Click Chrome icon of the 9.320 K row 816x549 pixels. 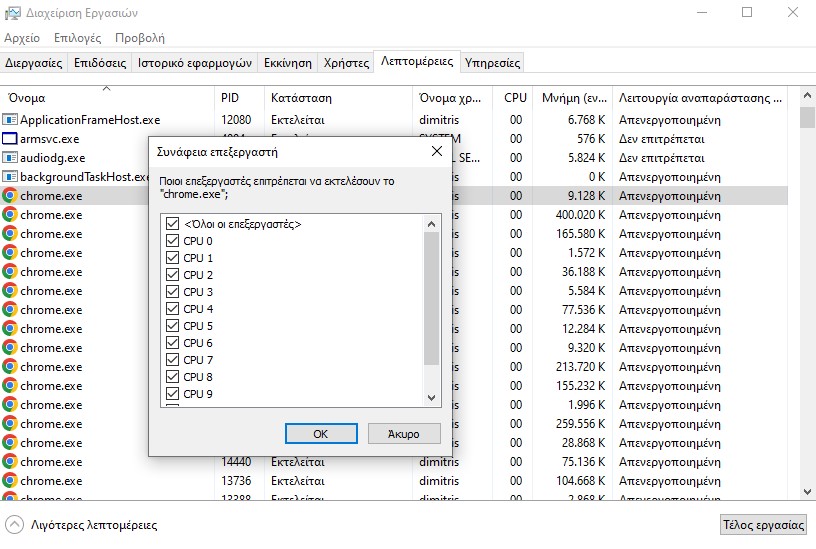tap(10, 348)
